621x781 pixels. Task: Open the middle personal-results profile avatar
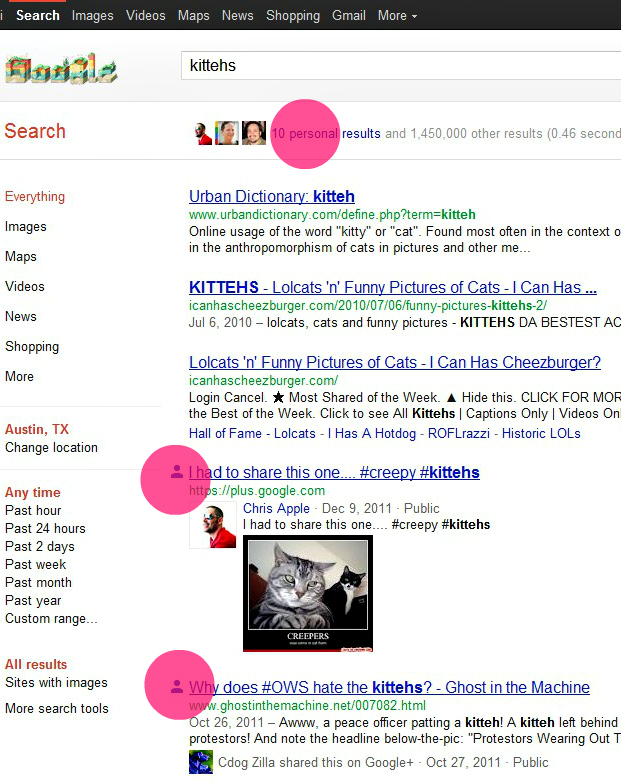pyautogui.click(x=227, y=133)
